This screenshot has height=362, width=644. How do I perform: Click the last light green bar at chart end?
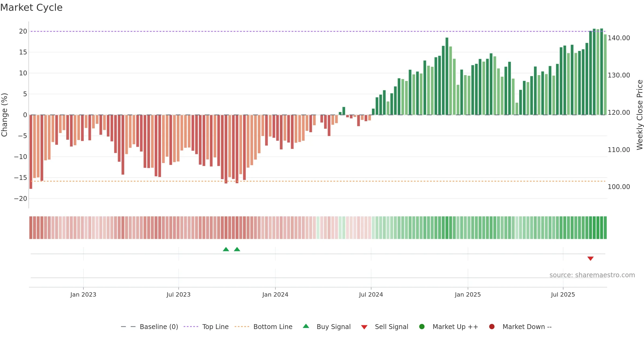click(x=605, y=75)
